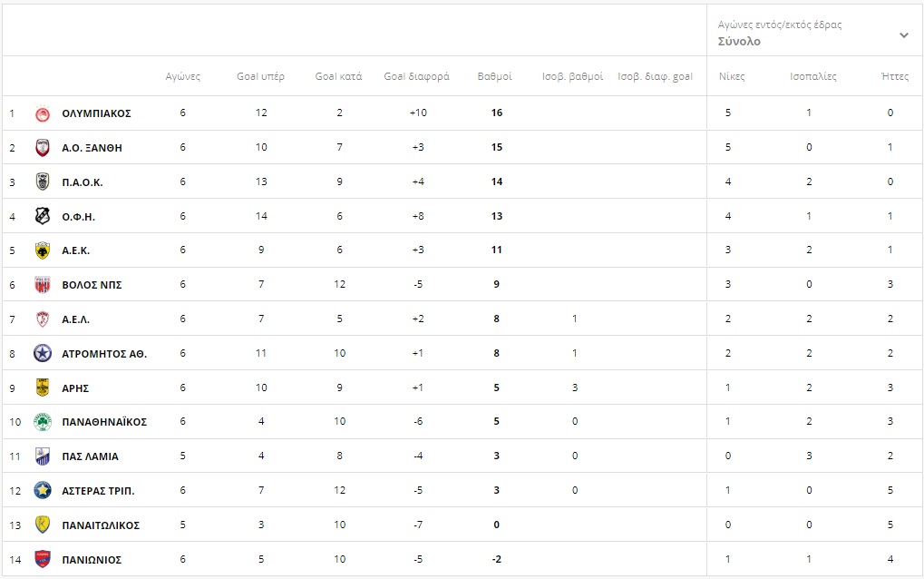
Task: Open team Α.Ο. ΞΑΝΘΗ
Action: point(92,148)
